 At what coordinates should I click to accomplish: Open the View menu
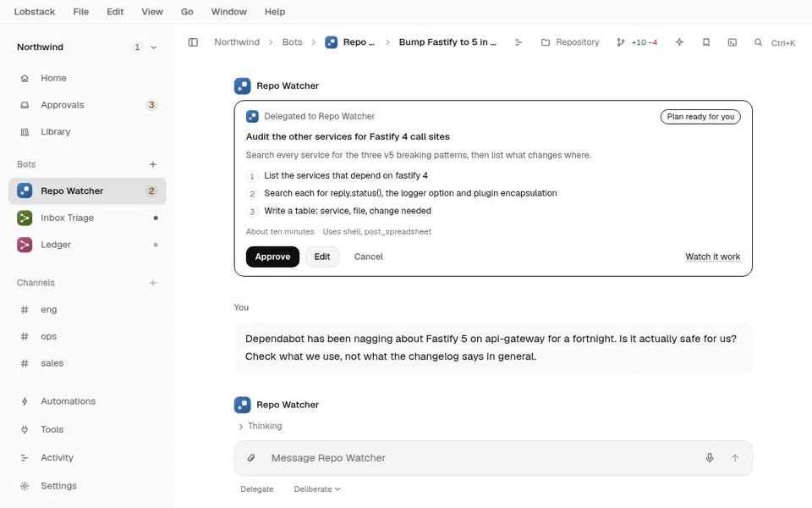point(152,11)
